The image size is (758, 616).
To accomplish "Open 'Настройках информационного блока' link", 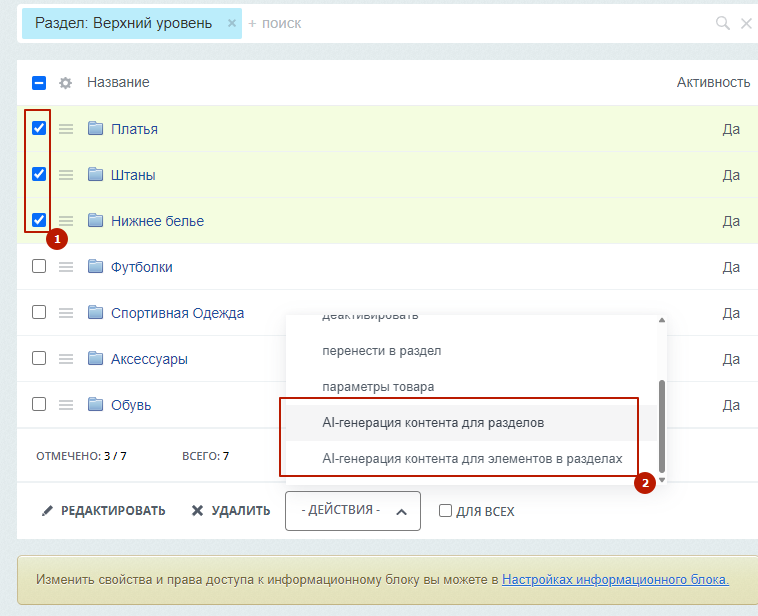I will click(x=615, y=579).
